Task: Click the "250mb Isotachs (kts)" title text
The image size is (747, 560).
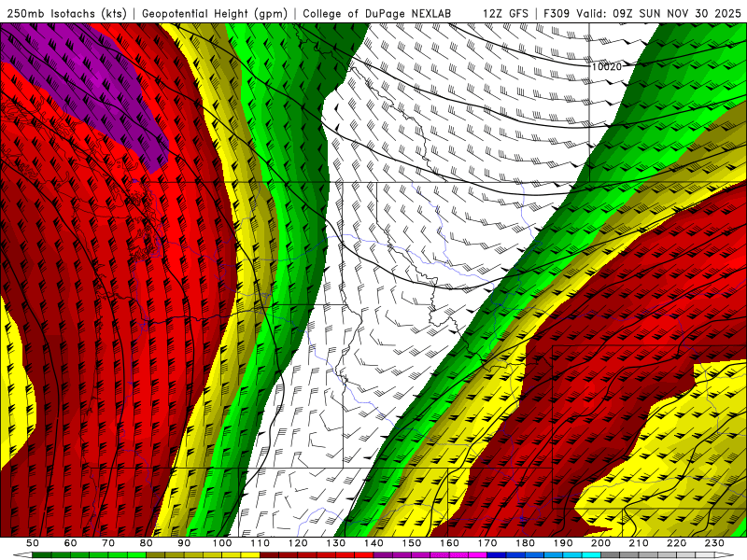Action: (66, 13)
